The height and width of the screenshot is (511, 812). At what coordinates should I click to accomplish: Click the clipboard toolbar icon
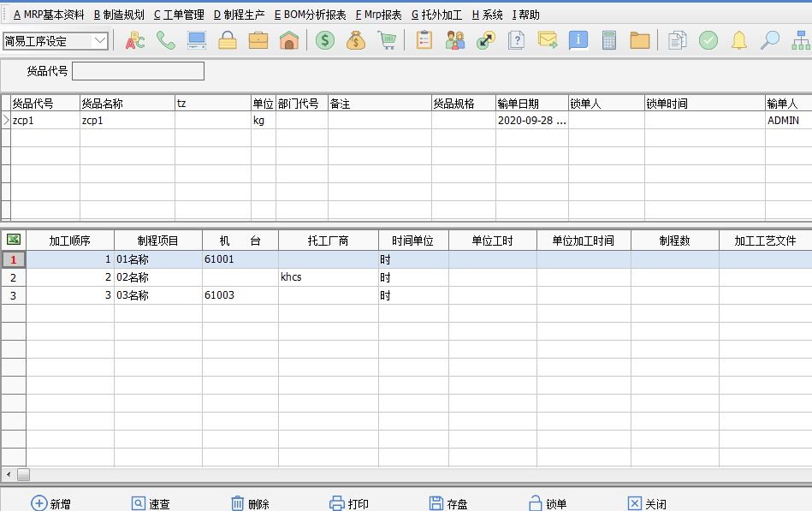click(424, 40)
